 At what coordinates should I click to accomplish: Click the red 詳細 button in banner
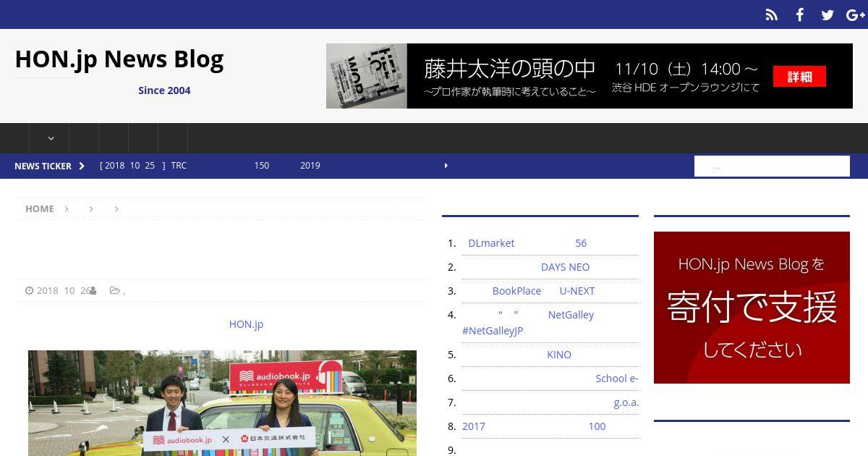point(799,76)
